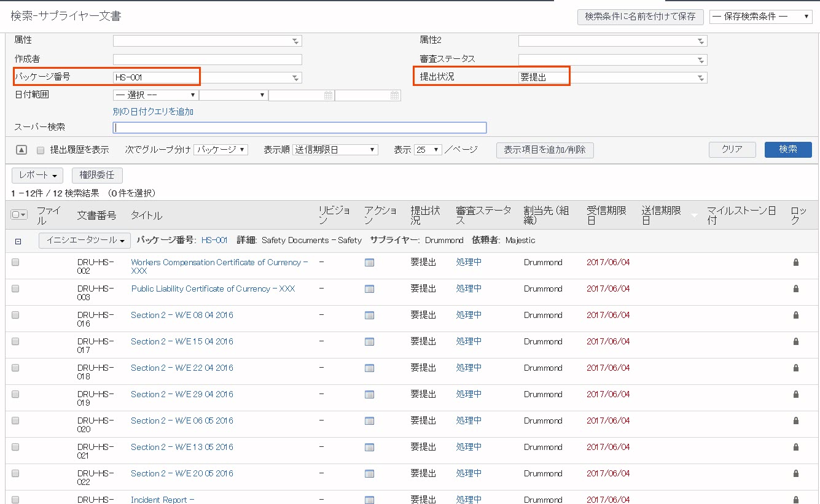Click lock icon in DRU-HS-021 row
Screen dimensions: 820x504
pos(796,447)
